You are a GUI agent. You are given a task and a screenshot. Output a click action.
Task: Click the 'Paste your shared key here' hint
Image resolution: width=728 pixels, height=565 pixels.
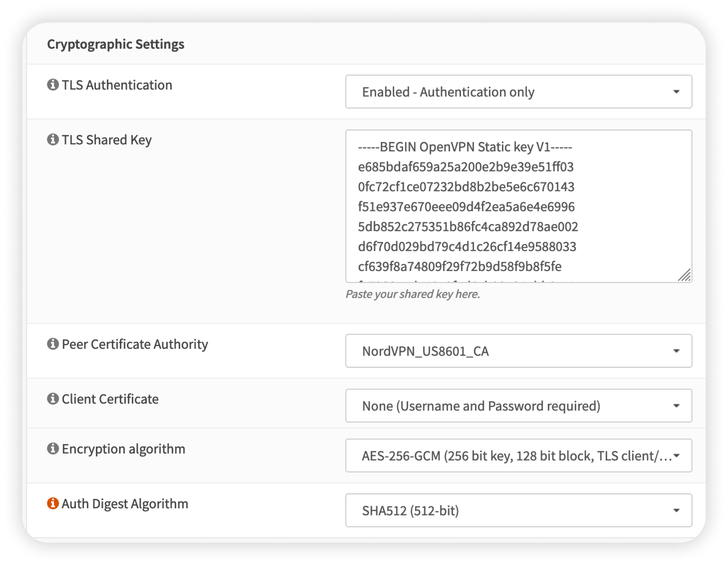pyautogui.click(x=412, y=294)
